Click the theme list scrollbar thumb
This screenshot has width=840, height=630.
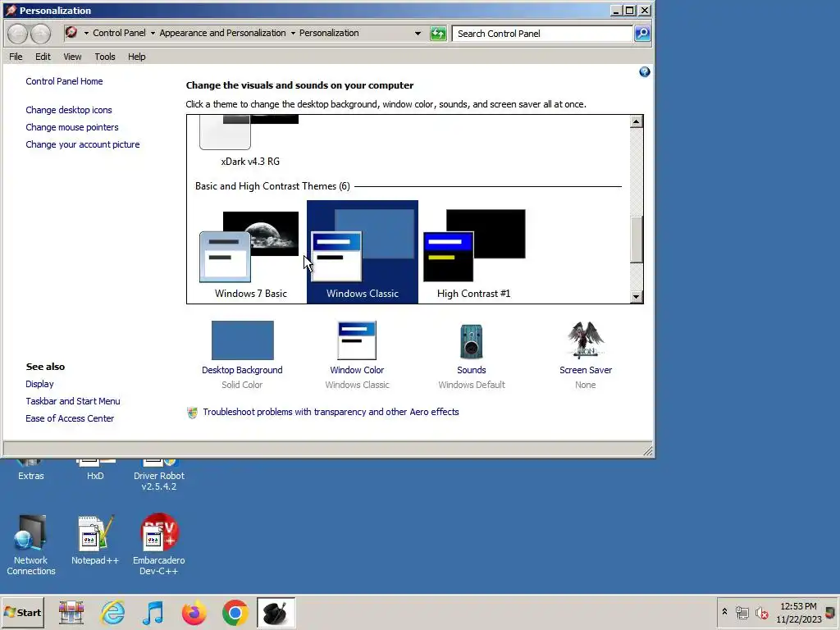point(636,240)
